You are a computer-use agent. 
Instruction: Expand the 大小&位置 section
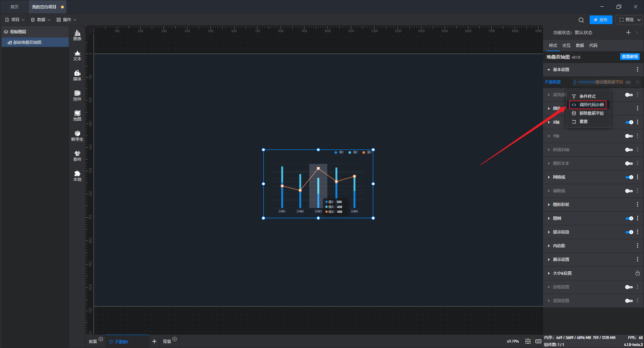(549, 273)
